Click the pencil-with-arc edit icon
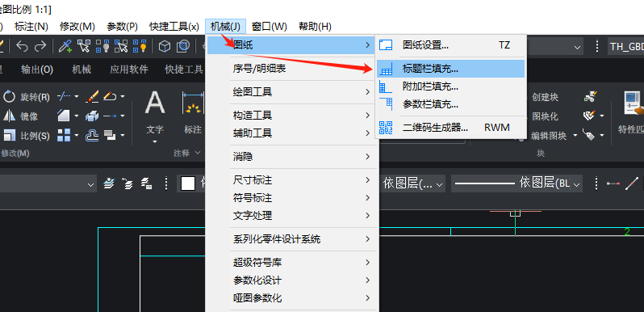The image size is (644, 312). [110, 97]
